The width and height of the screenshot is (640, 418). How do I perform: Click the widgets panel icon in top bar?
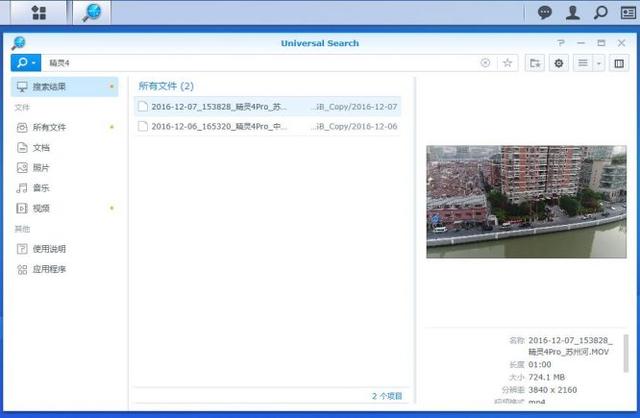coord(627,13)
